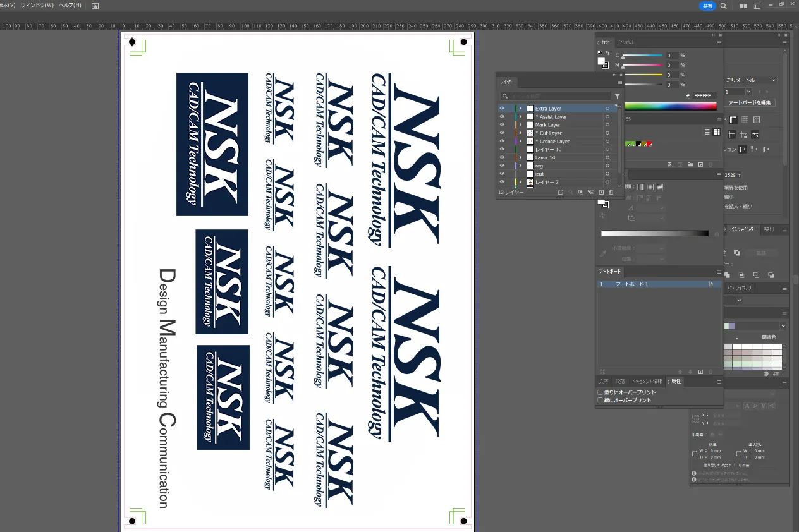Viewport: 799px width, 532px height.
Task: Add new artboard icon in Artboards panel
Action: point(700,372)
